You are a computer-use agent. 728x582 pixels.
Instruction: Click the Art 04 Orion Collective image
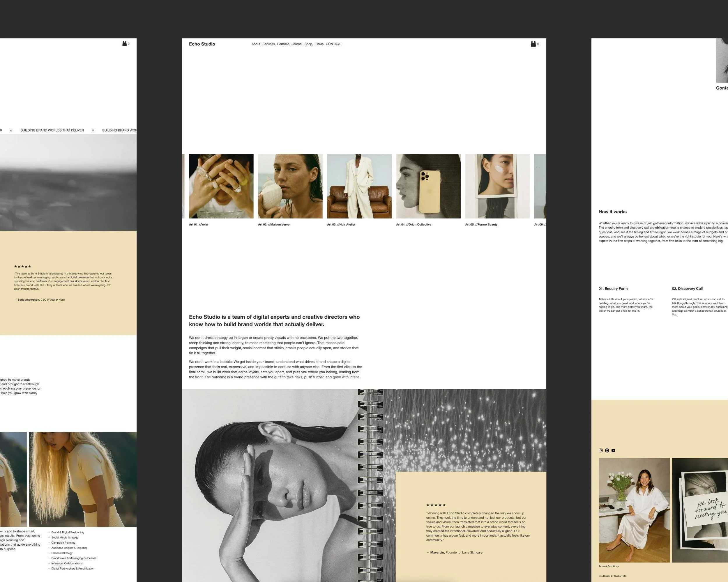(428, 186)
